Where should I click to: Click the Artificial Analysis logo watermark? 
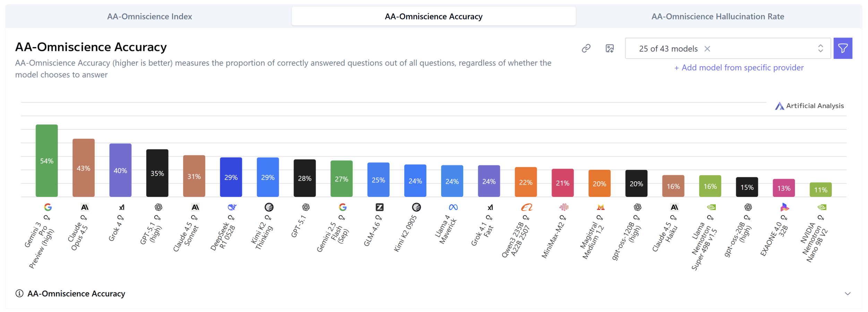coord(809,106)
